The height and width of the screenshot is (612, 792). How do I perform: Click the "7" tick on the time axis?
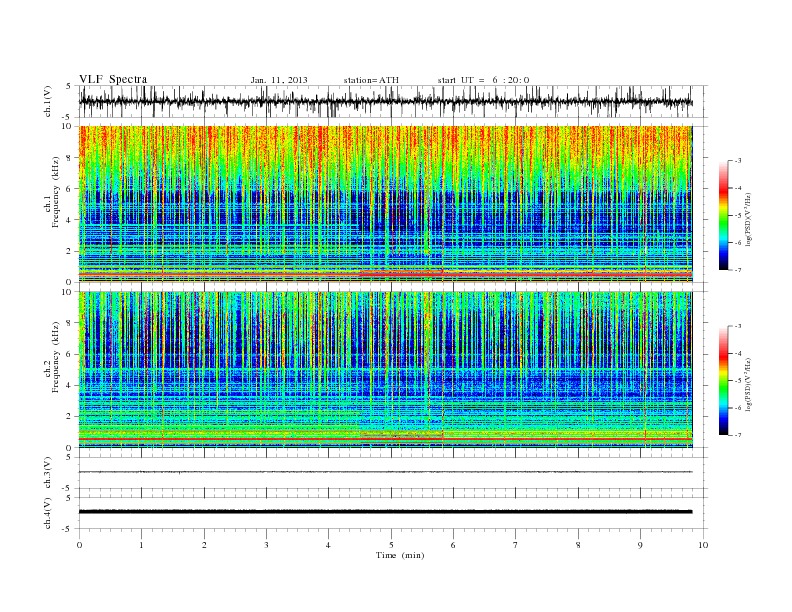[x=516, y=545]
